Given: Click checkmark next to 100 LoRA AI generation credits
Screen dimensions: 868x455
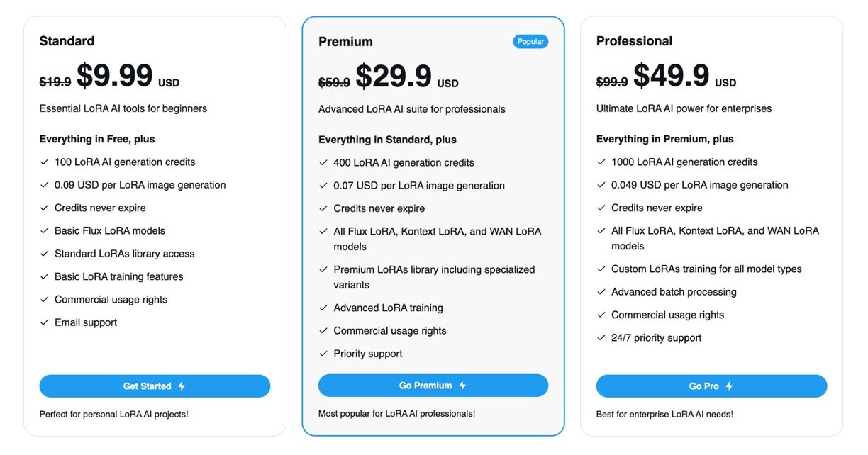Looking at the screenshot, I should [x=44, y=162].
